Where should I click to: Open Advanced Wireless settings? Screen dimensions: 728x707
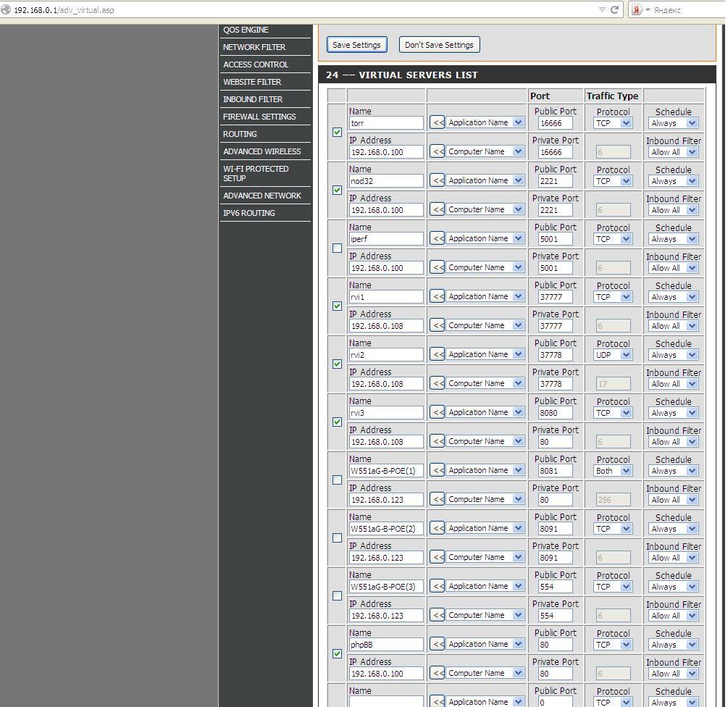(x=266, y=151)
